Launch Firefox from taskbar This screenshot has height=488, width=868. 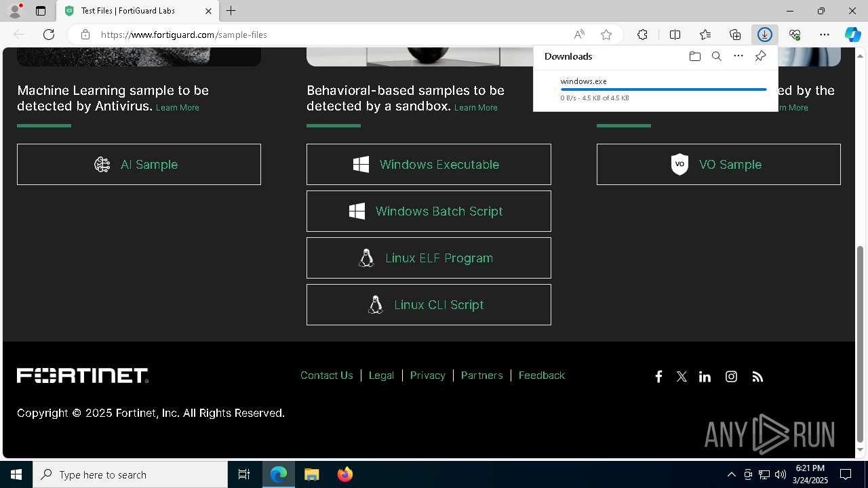(x=344, y=474)
